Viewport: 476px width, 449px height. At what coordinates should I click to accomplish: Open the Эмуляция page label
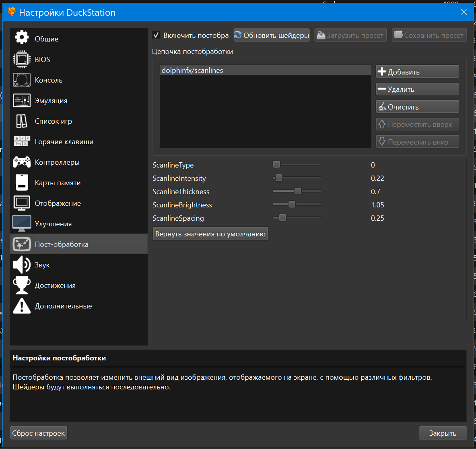pyautogui.click(x=51, y=101)
